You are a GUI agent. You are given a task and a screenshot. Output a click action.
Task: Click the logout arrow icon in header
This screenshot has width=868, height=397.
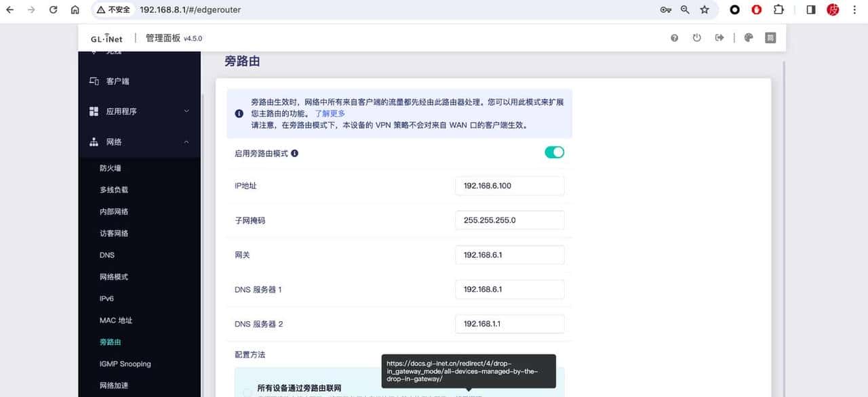[719, 38]
